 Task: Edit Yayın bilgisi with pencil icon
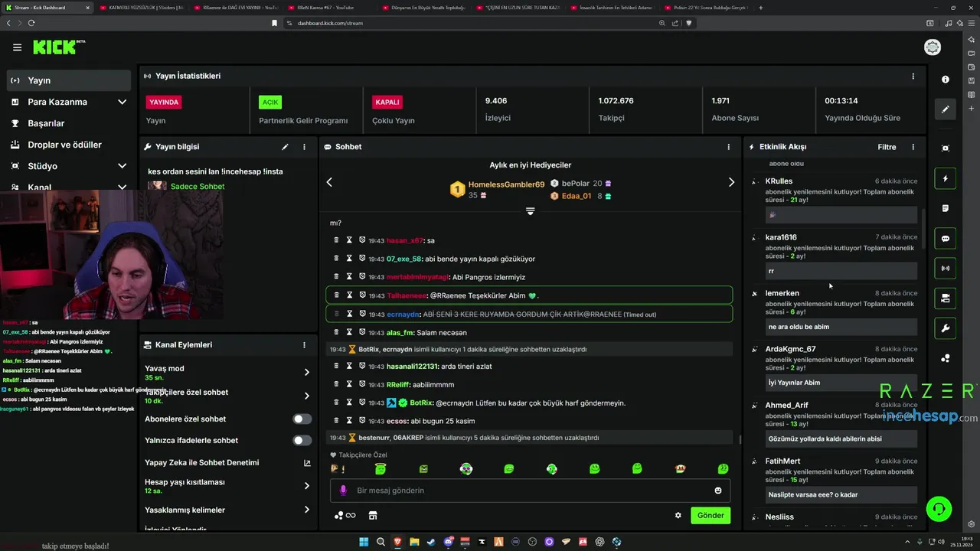(286, 147)
